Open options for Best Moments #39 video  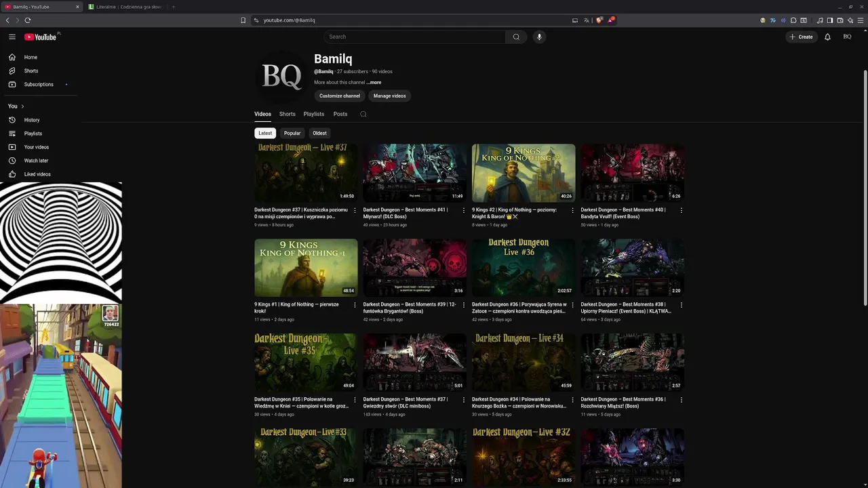(x=464, y=305)
